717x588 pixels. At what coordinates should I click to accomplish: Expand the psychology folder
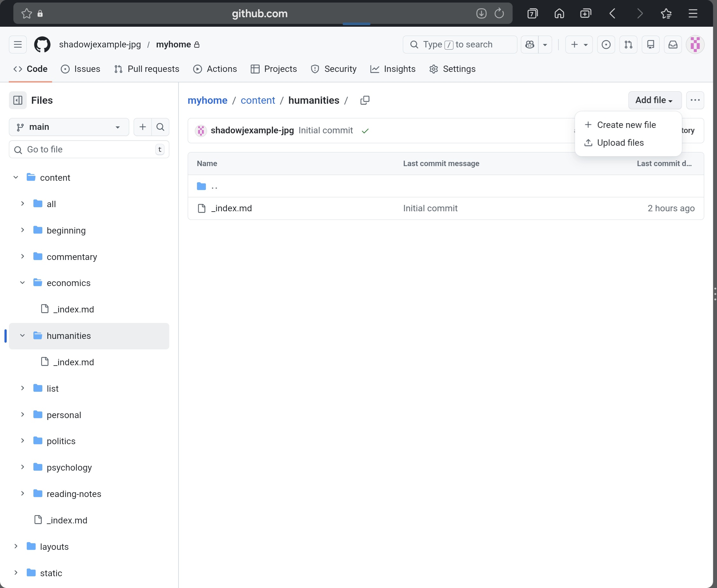point(22,467)
